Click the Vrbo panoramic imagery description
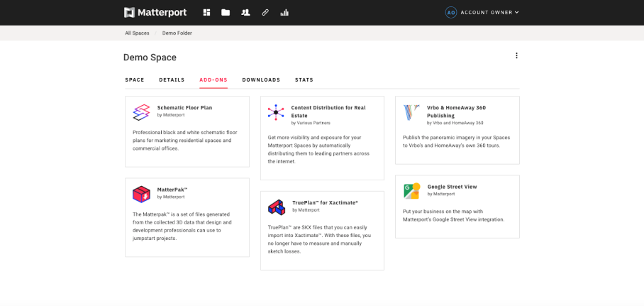Image resolution: width=644 pixels, height=306 pixels. pos(456,141)
